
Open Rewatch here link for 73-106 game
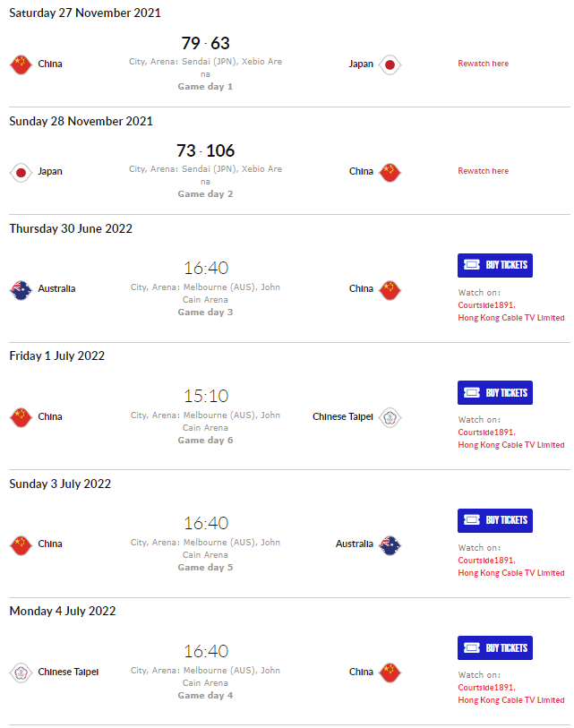(x=483, y=171)
